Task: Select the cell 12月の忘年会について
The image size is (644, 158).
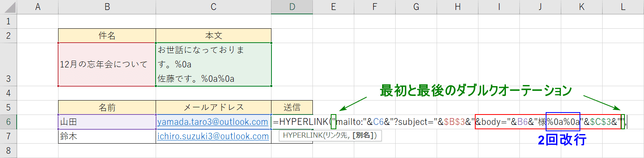Action: coord(107,64)
